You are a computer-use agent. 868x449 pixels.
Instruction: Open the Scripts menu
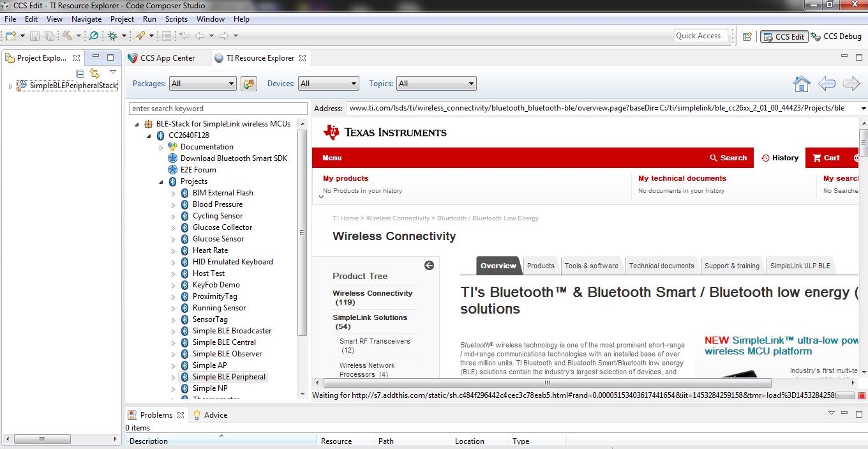click(x=176, y=19)
